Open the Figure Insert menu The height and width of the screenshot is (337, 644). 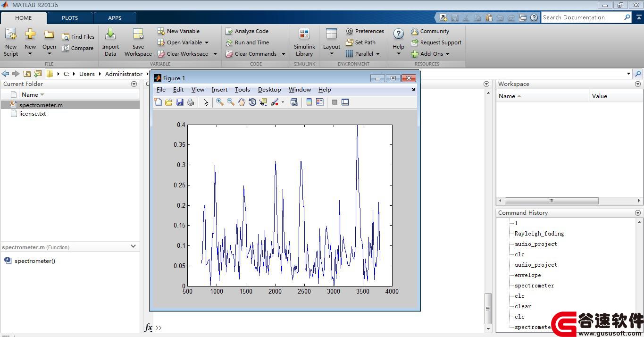pos(219,90)
